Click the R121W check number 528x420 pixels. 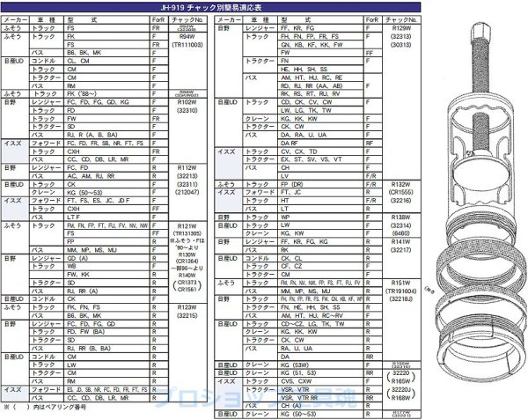pos(186,226)
